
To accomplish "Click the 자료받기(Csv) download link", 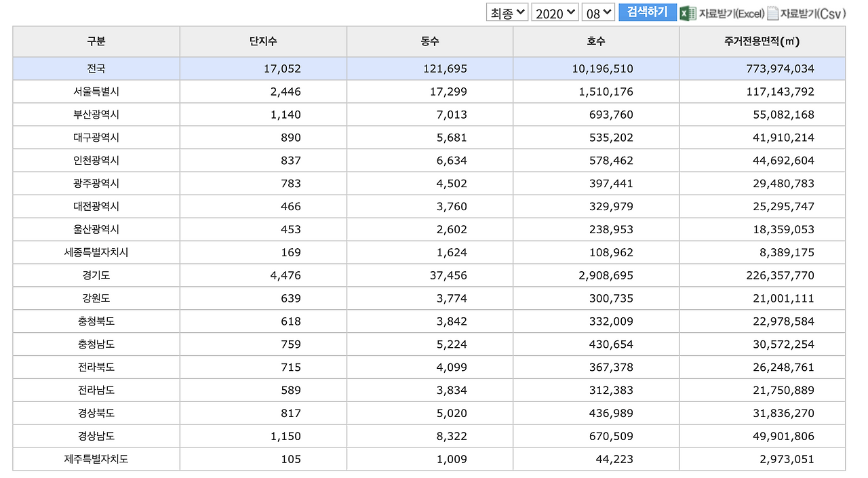I will (x=812, y=12).
